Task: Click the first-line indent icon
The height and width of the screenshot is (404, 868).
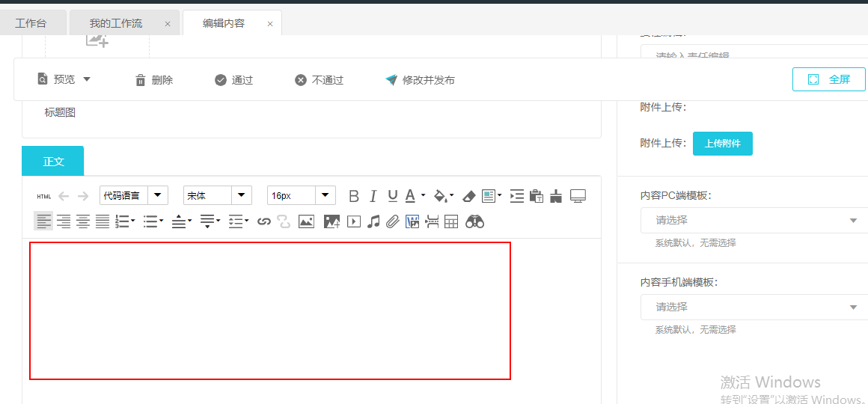Action: pyautogui.click(x=517, y=196)
